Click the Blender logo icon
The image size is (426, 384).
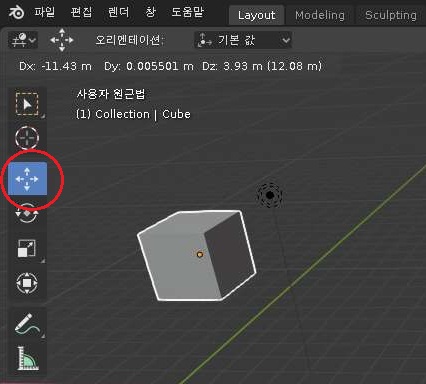[16, 13]
